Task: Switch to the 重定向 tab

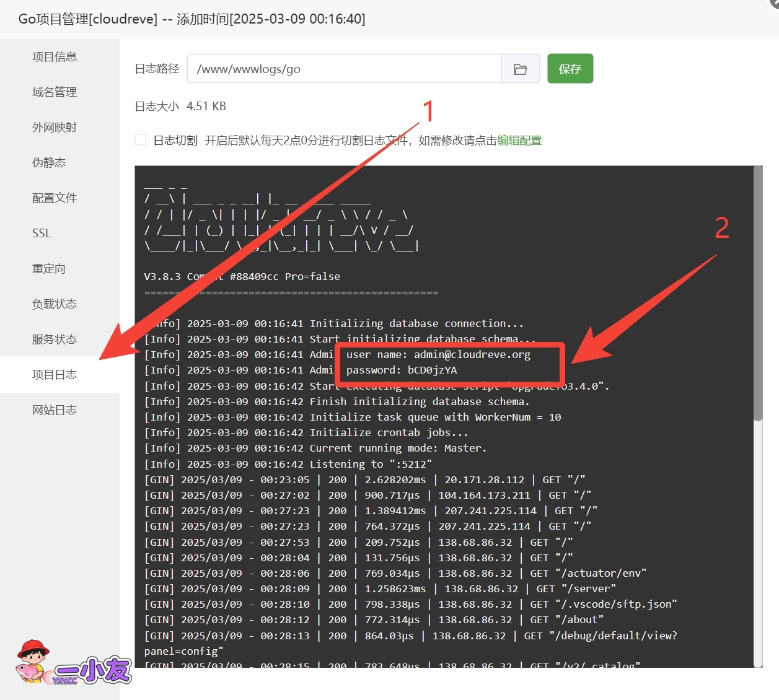Action: tap(49, 269)
